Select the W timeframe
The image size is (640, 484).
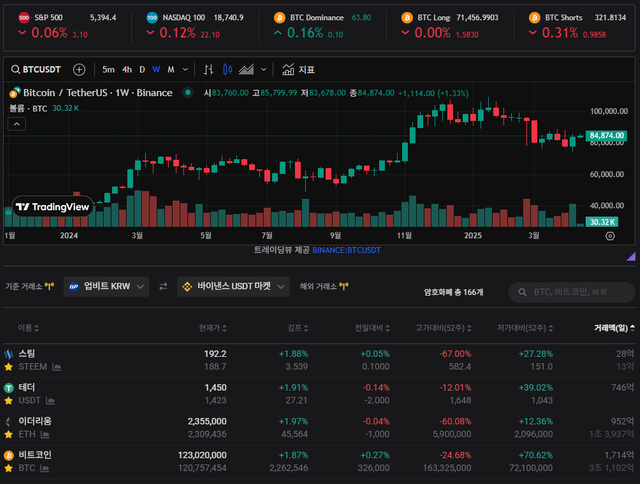click(156, 70)
